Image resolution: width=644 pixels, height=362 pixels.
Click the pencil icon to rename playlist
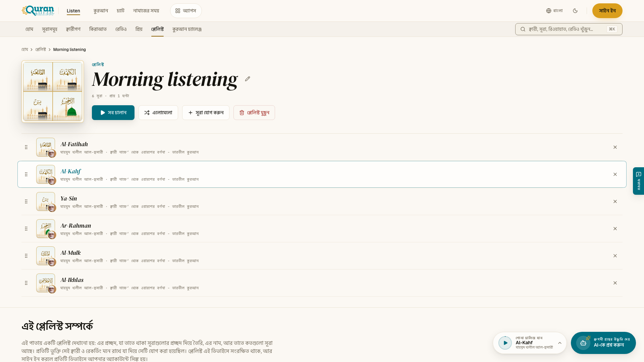(x=248, y=79)
